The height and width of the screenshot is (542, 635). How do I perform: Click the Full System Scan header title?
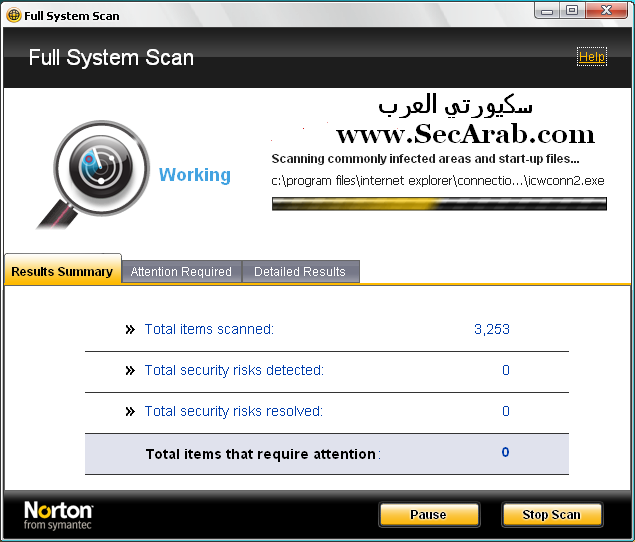(111, 58)
